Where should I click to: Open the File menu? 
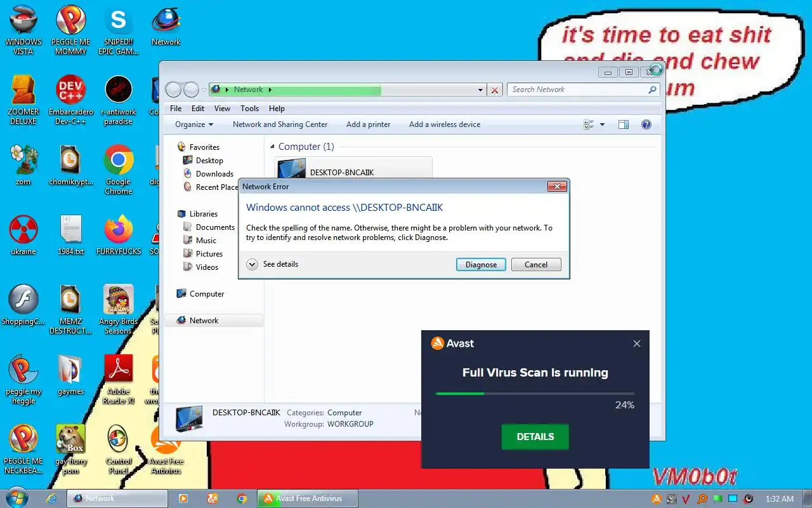pos(176,109)
